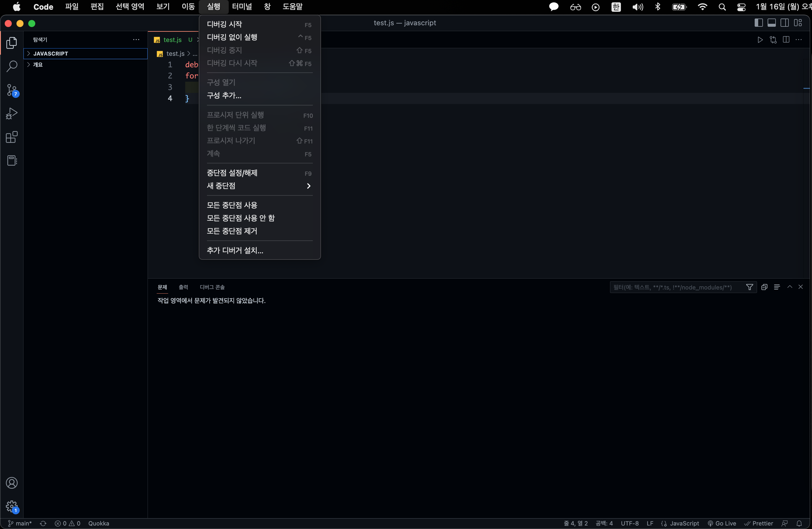Screen dimensions: 812x529
Task: Click Quokka in status bar
Action: pyautogui.click(x=98, y=523)
